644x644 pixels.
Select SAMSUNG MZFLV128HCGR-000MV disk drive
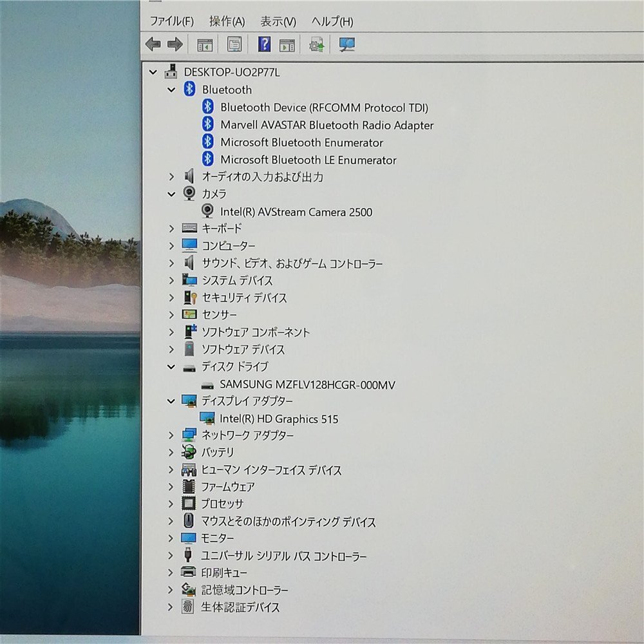pyautogui.click(x=307, y=384)
